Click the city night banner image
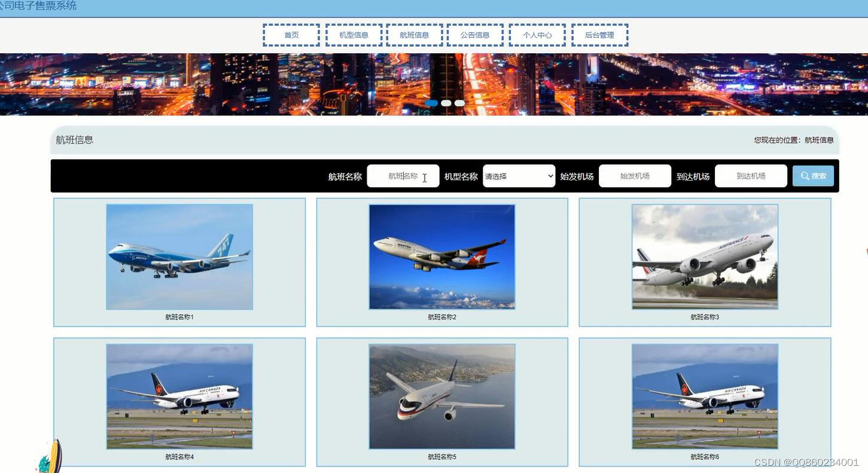The height and width of the screenshot is (473, 868). pos(434,84)
